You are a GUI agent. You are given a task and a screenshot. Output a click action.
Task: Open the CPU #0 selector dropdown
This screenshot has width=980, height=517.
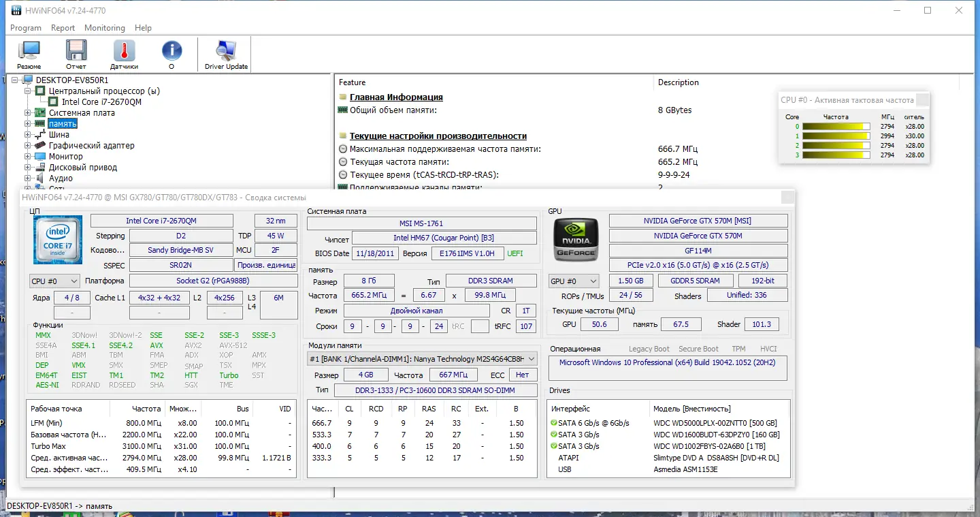[54, 281]
